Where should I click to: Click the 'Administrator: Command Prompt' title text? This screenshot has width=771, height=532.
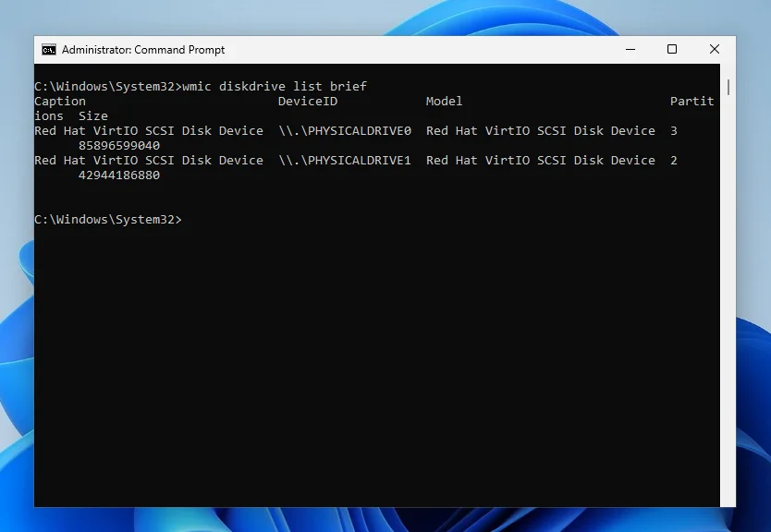point(143,50)
